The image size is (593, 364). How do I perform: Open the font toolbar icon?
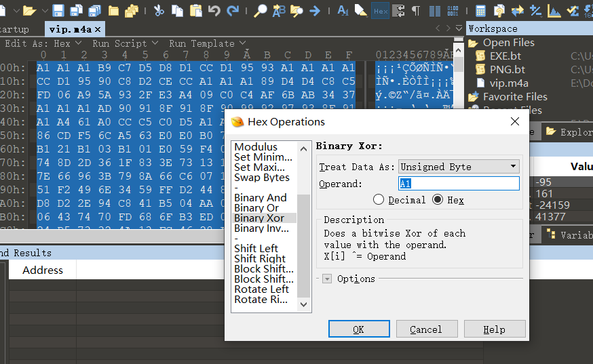[343, 11]
